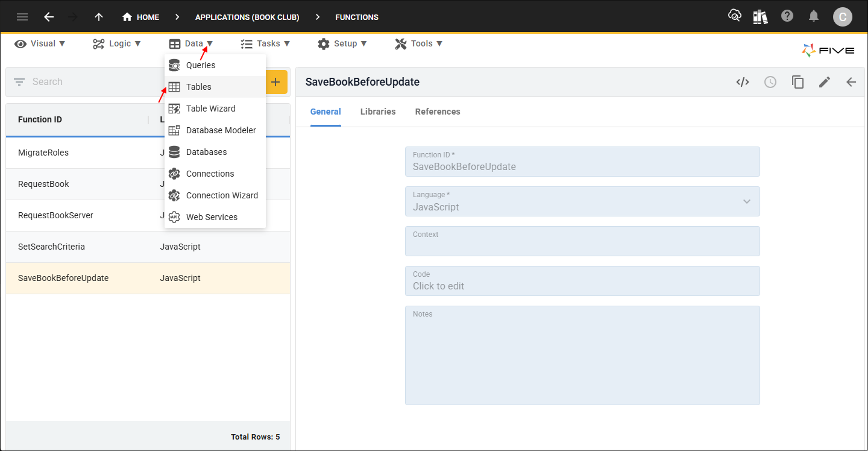Click the code view icon

(x=743, y=82)
